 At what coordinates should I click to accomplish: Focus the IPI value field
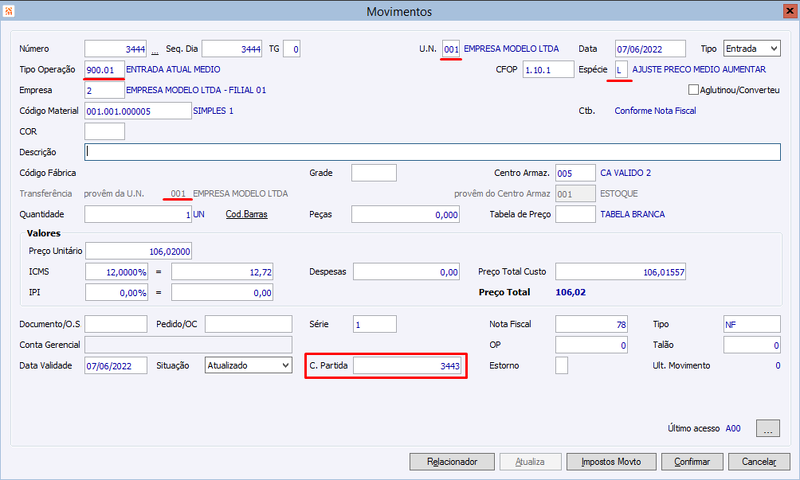click(x=222, y=292)
